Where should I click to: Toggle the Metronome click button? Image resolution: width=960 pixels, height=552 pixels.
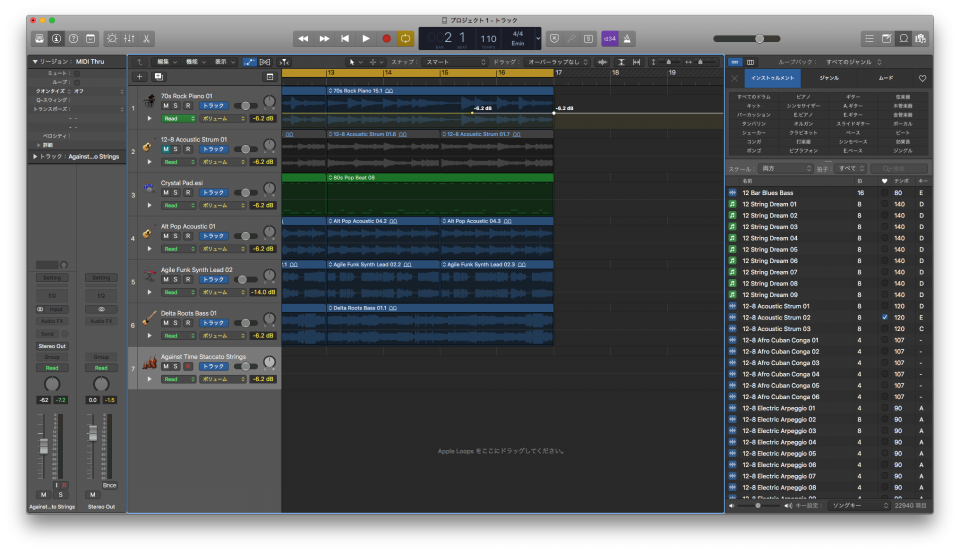[627, 39]
